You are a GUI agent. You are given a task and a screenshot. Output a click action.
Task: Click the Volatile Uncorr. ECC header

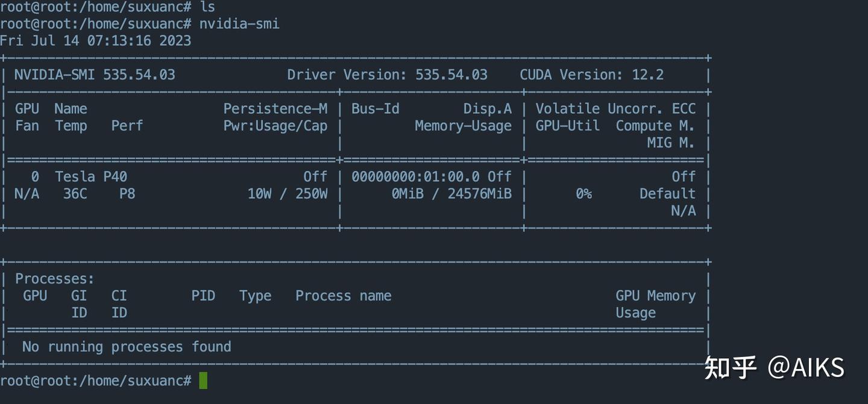(x=615, y=108)
